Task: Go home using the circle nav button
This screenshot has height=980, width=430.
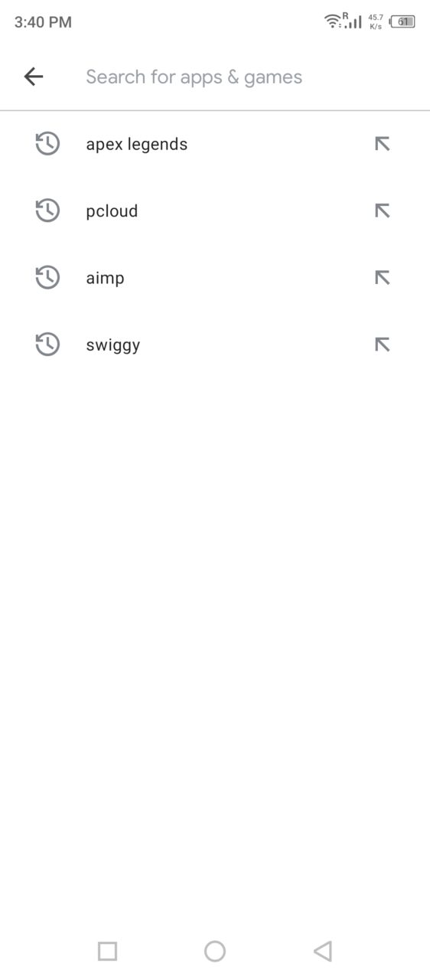Action: pyautogui.click(x=215, y=951)
